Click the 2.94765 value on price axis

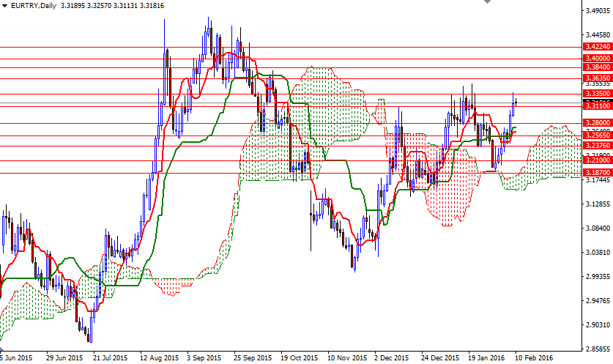[598, 301]
